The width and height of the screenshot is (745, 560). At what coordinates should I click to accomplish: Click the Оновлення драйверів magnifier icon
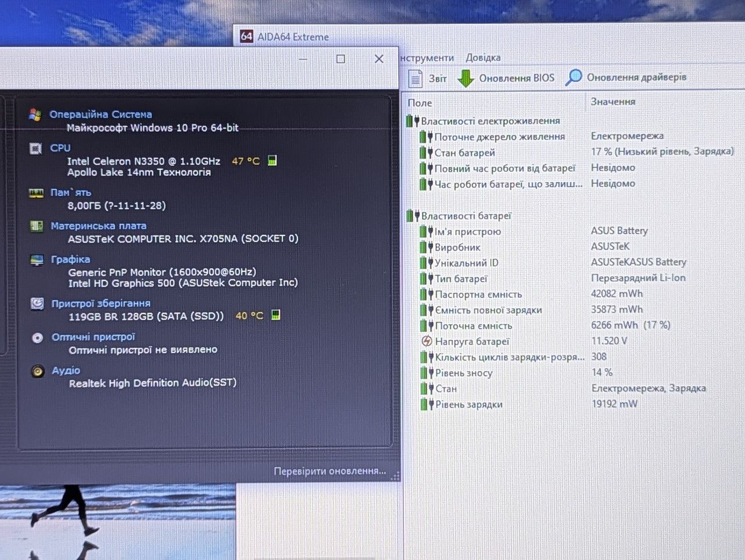click(573, 77)
